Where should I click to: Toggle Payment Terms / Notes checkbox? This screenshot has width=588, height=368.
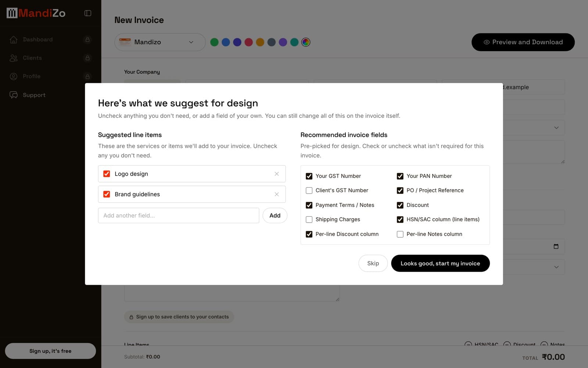309,205
